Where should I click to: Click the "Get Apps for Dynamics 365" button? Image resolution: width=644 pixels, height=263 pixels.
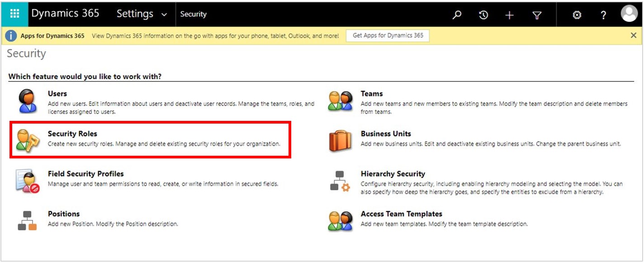pyautogui.click(x=387, y=35)
